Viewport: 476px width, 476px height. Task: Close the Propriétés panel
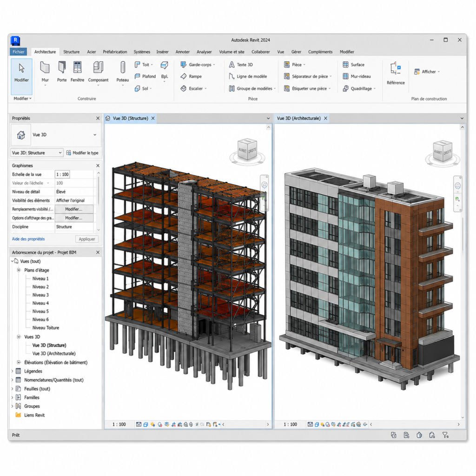tap(98, 119)
